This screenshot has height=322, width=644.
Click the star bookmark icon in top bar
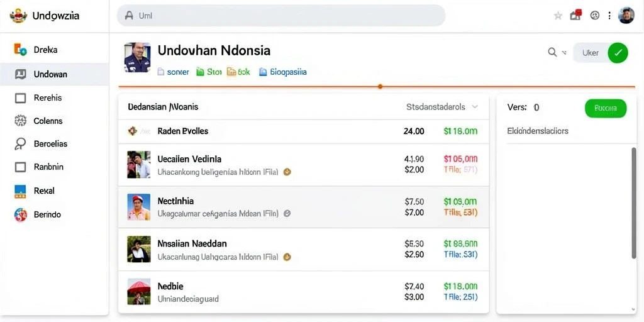558,16
